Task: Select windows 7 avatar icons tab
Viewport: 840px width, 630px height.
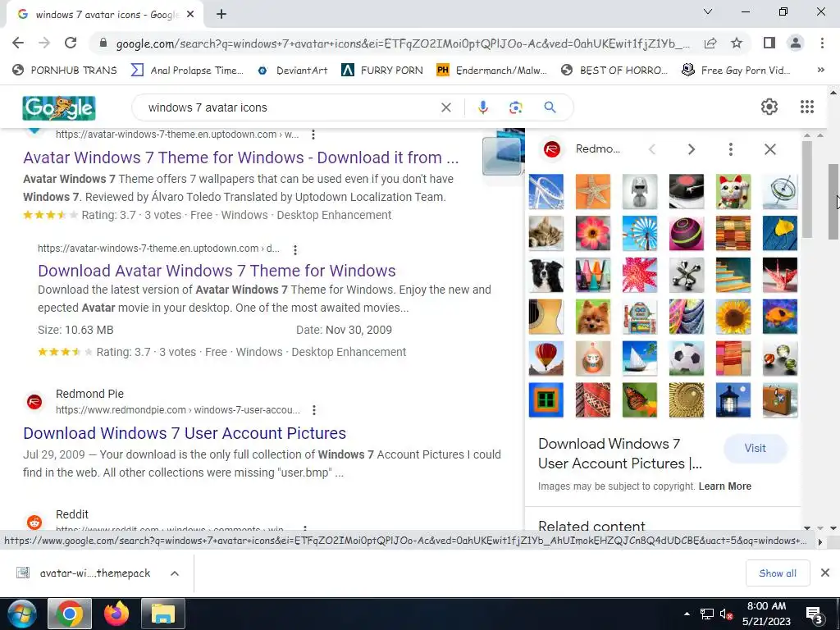Action: tap(105, 15)
